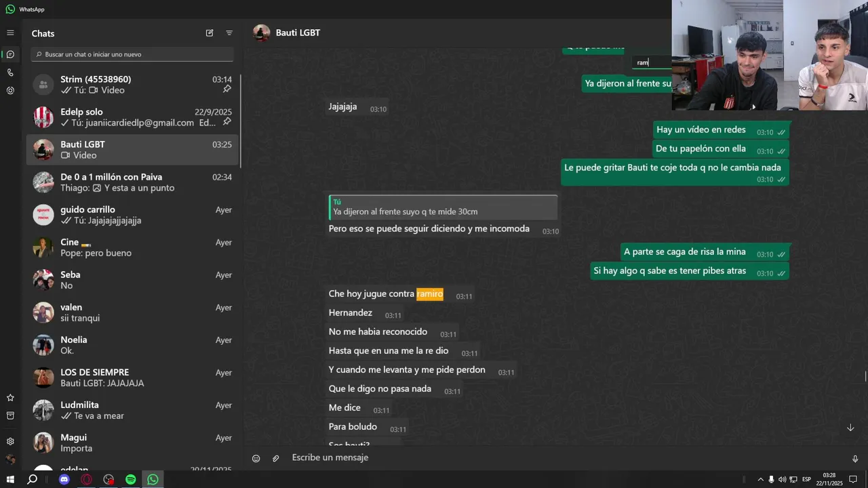The image size is (868, 488).
Task: Open the Strim (45538960) group chat
Action: coord(133,85)
